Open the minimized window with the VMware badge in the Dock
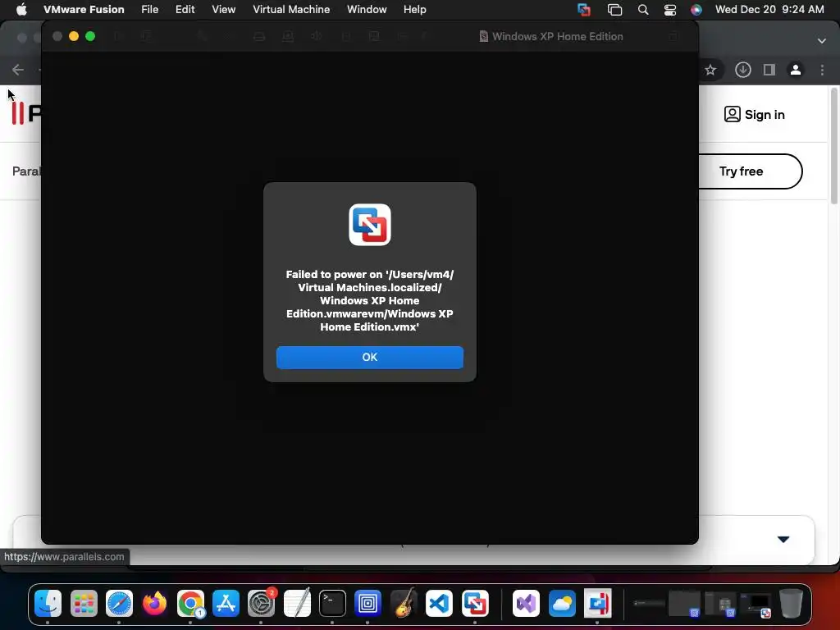 click(x=756, y=605)
